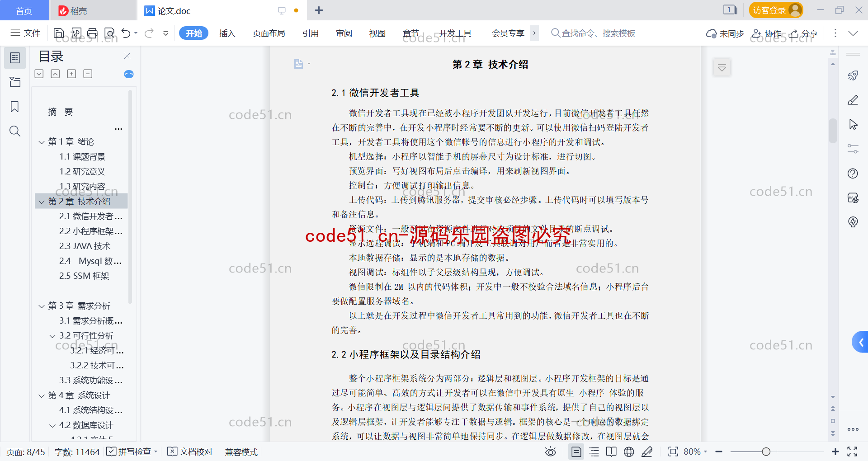Screen dimensions: 868x461
Task: Select outline entry 2.3 JAVA 技术
Action: tap(85, 246)
